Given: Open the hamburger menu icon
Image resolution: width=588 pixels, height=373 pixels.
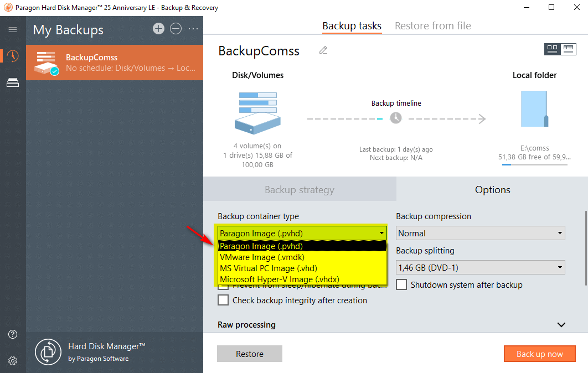Looking at the screenshot, I should tap(13, 30).
